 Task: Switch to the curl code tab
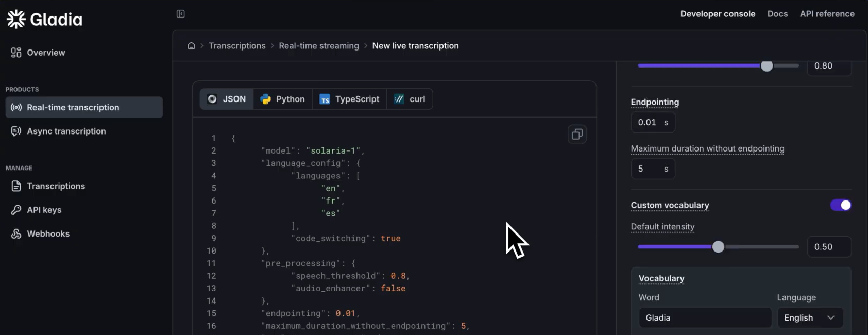[410, 99]
